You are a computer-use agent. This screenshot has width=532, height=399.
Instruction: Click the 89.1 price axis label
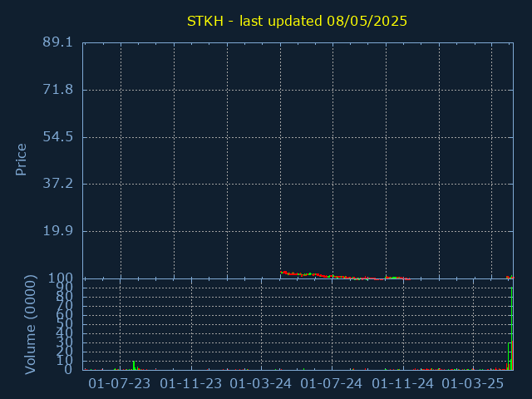(x=57, y=42)
